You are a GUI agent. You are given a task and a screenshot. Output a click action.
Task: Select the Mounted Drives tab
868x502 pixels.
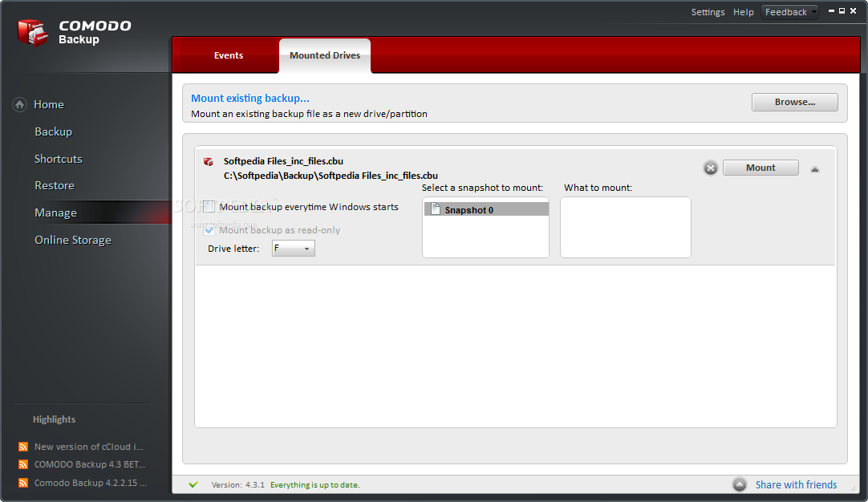pos(325,55)
